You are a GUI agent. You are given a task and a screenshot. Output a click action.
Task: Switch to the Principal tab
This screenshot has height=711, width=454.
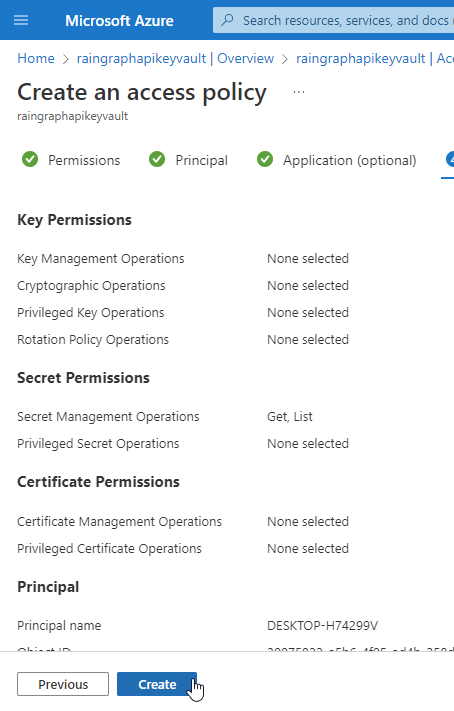201,160
